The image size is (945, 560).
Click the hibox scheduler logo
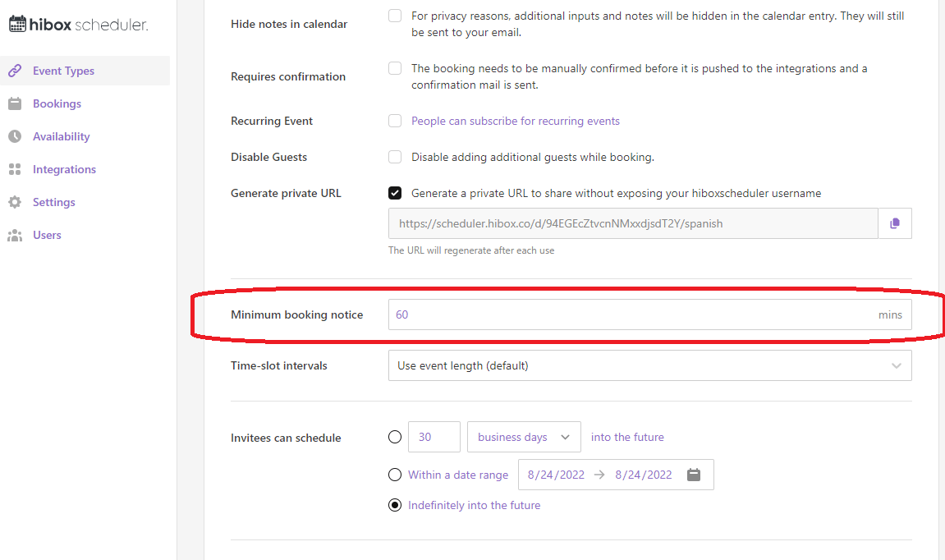78,25
